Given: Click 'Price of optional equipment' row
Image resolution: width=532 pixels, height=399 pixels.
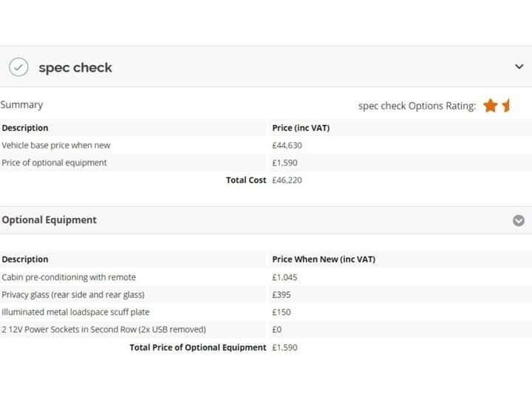Looking at the screenshot, I should pos(266,163).
